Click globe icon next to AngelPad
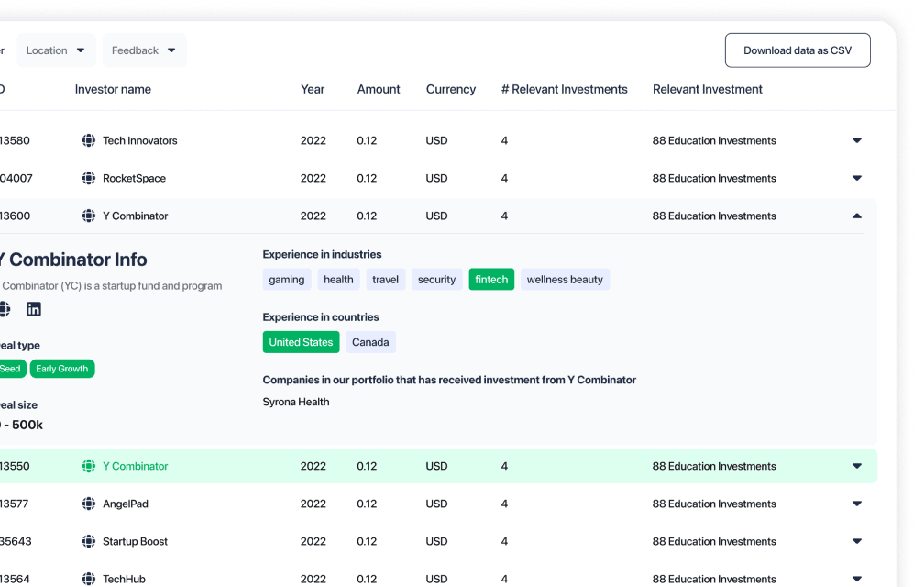 click(88, 504)
